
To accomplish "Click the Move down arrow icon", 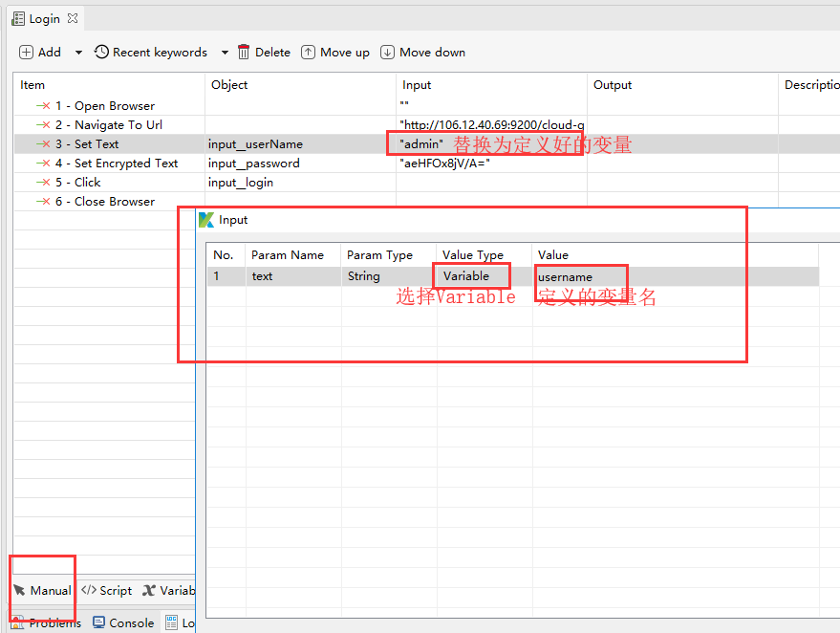I will [387, 52].
